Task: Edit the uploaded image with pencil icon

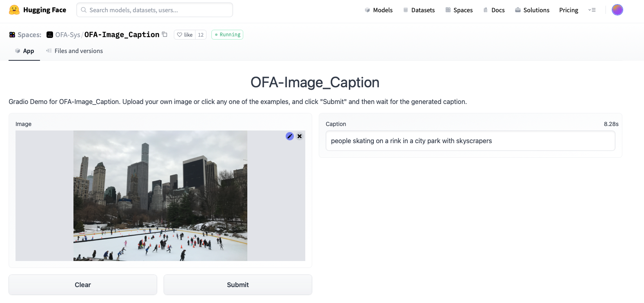Action: [290, 136]
